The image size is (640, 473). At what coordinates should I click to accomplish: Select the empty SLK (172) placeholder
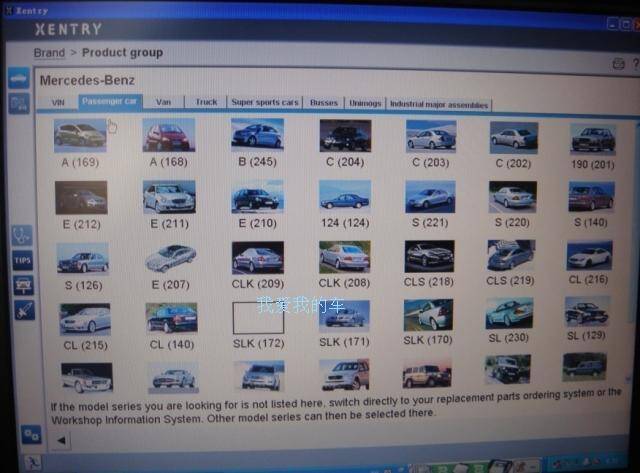[258, 318]
